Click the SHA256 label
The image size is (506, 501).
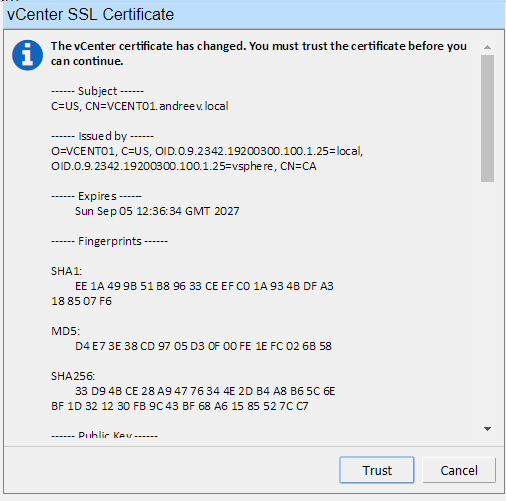pyautogui.click(x=73, y=376)
